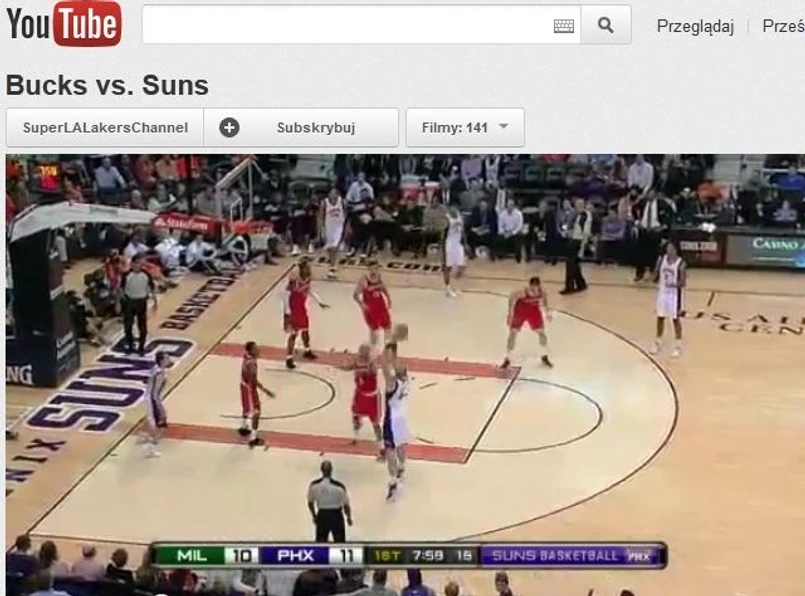This screenshot has width=805, height=596.
Task: Open the on-screen keyboard icon in search box
Action: point(564,26)
